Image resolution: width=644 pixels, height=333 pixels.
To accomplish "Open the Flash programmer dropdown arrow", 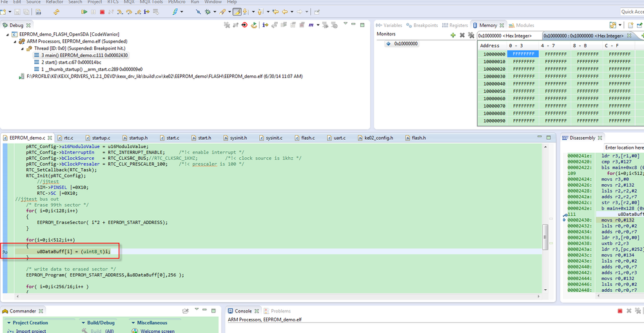I will 182,12.
